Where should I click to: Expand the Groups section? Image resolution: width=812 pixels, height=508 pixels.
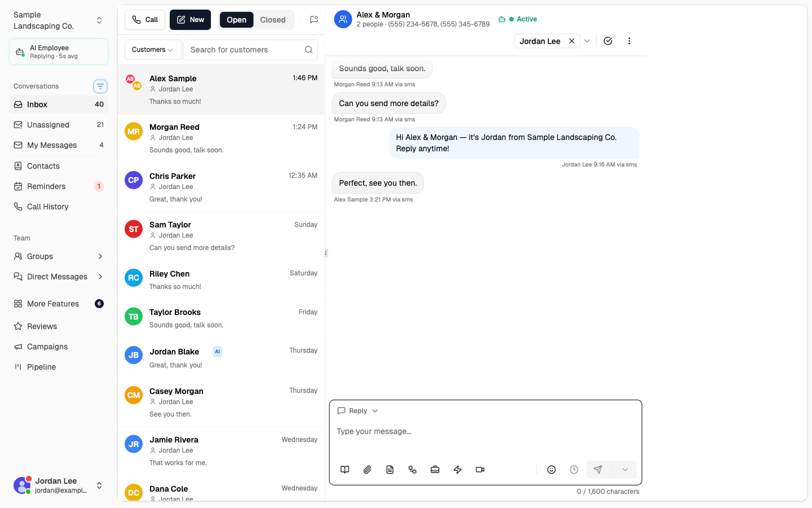[x=59, y=256]
